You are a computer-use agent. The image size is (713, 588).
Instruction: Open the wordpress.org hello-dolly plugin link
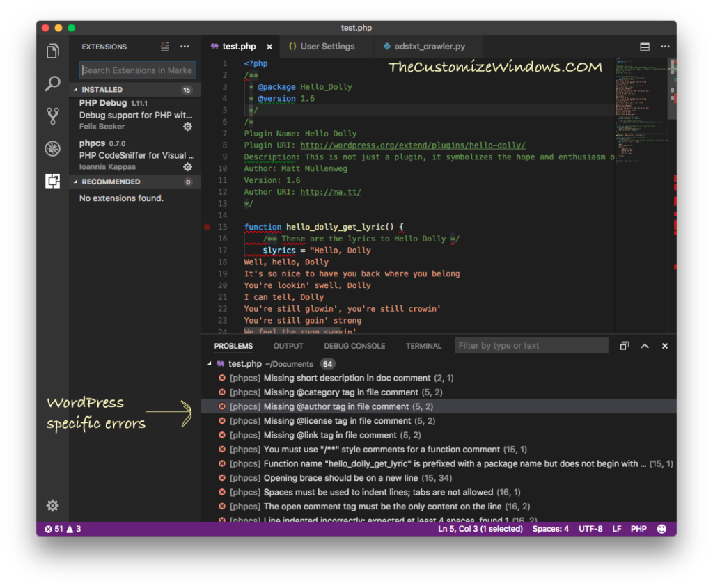coord(412,145)
